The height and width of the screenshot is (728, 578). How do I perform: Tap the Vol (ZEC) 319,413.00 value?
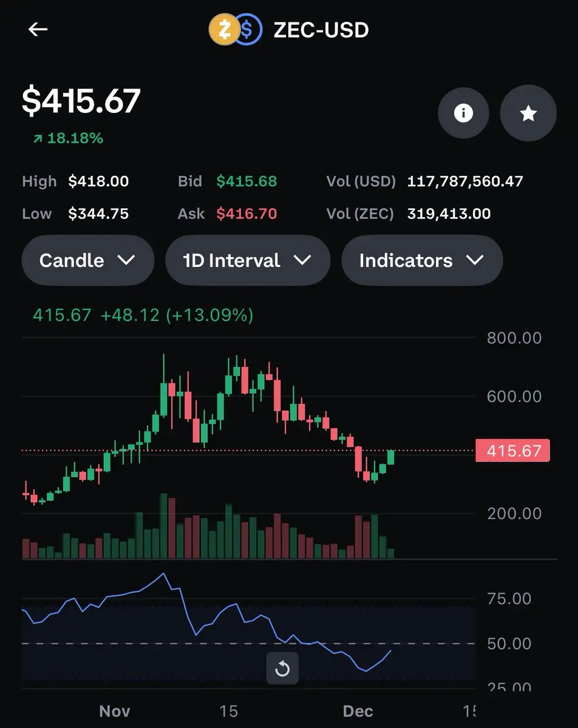click(449, 214)
